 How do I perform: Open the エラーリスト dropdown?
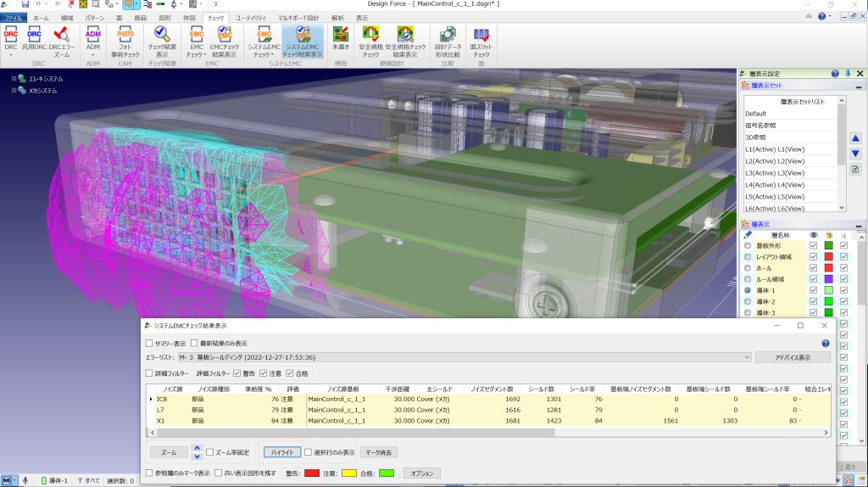(747, 357)
